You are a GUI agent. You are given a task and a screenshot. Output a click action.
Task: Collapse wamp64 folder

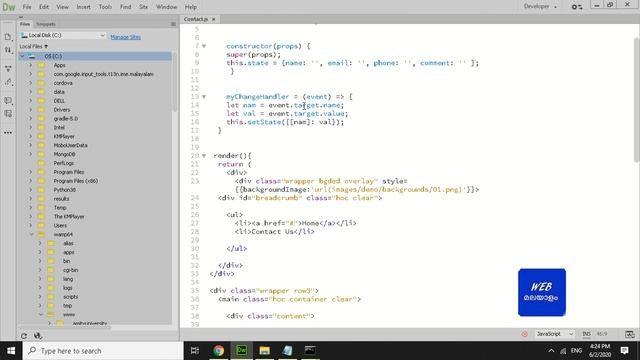click(31, 234)
